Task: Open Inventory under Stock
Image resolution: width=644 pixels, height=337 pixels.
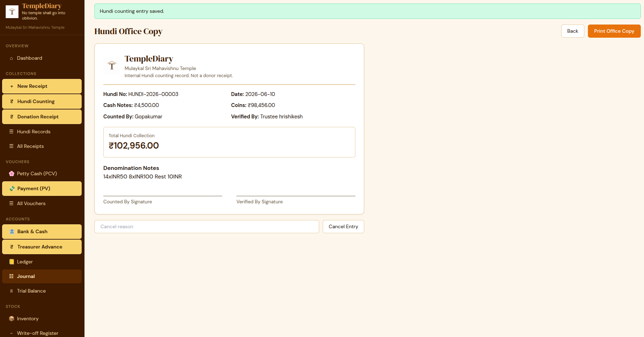Action: tap(42, 319)
